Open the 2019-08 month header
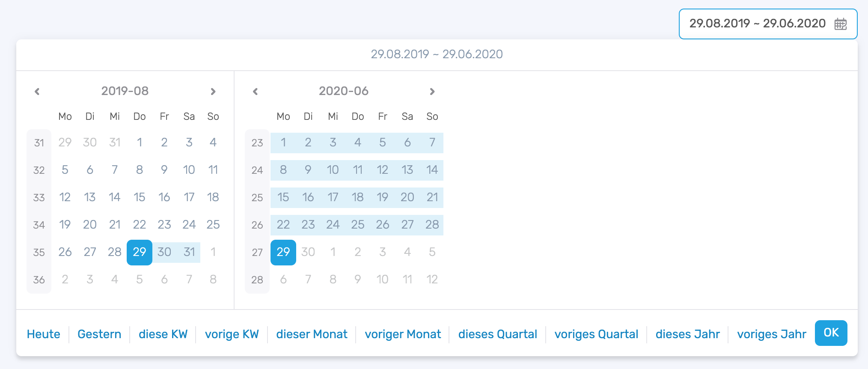 point(125,91)
